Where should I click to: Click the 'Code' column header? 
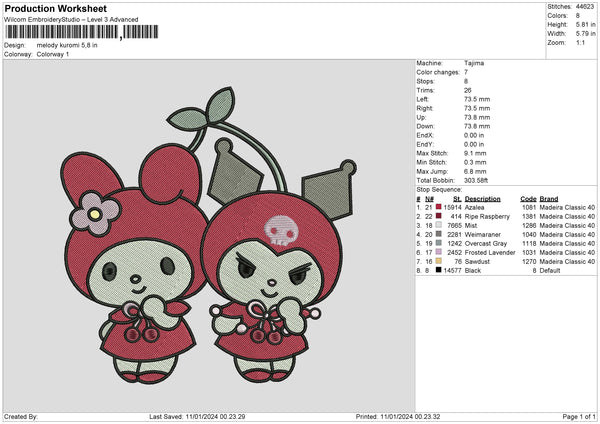(528, 199)
